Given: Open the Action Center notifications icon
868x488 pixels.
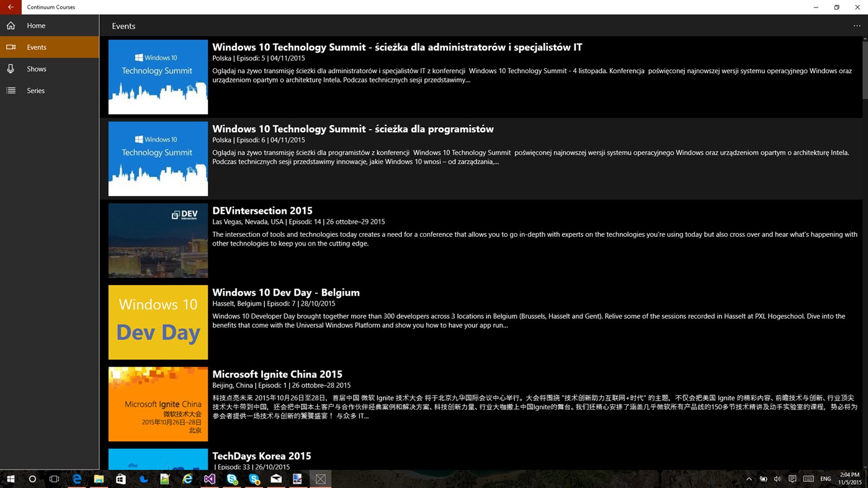Looking at the screenshot, I should point(792,479).
